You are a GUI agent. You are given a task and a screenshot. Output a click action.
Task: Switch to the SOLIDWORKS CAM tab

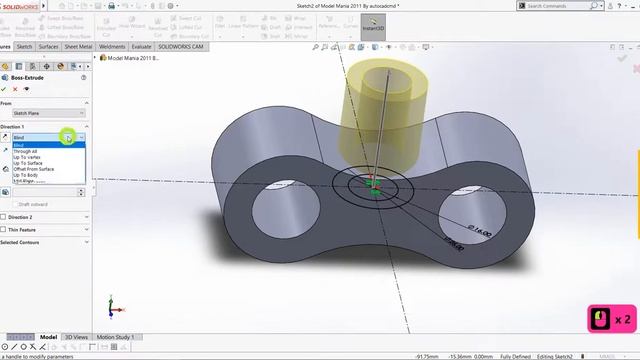(x=181, y=47)
